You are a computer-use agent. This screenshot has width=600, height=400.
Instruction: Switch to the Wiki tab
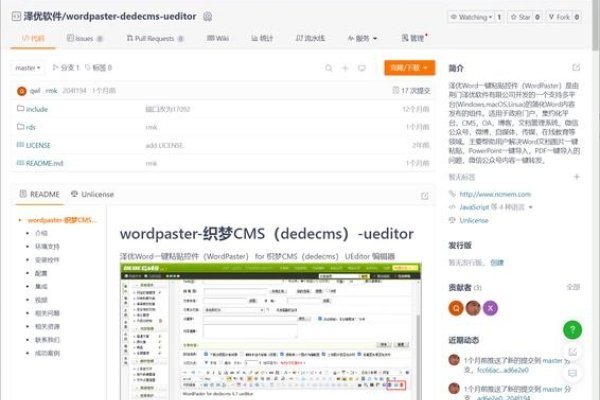pos(218,38)
